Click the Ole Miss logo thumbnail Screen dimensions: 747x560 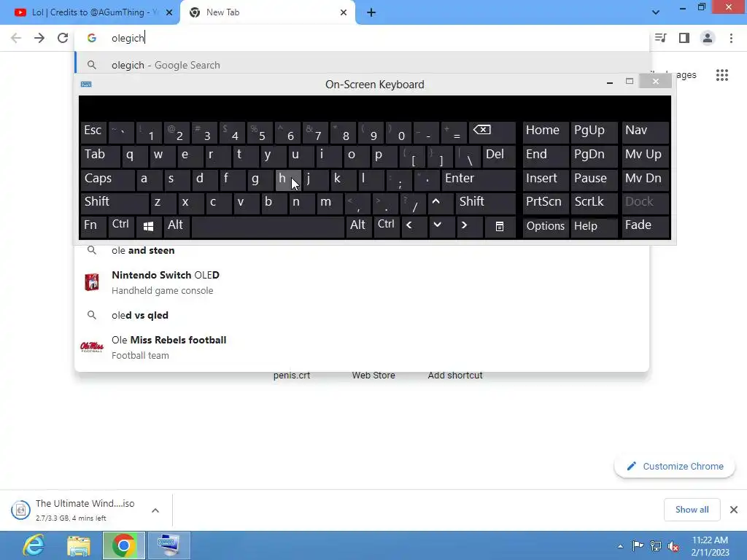click(92, 346)
